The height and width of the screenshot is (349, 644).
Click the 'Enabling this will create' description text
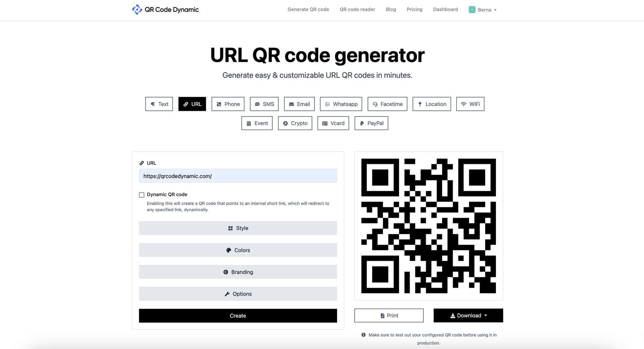click(238, 207)
